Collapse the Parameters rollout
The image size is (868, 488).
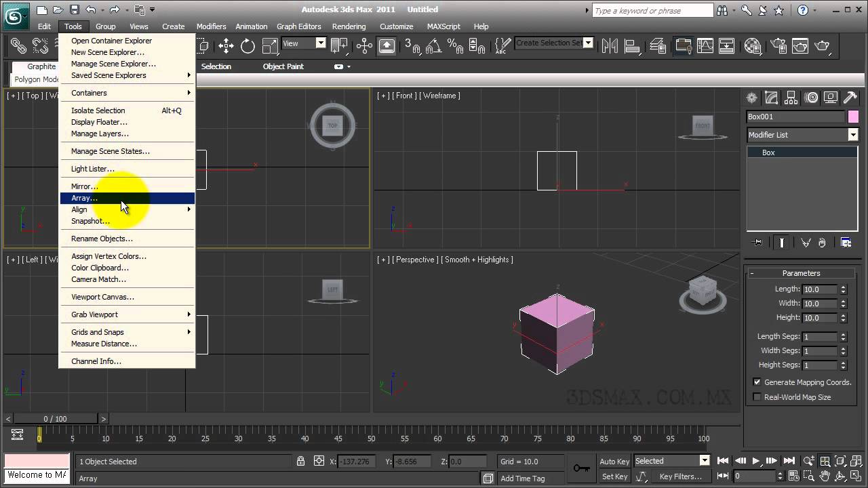[x=801, y=273]
